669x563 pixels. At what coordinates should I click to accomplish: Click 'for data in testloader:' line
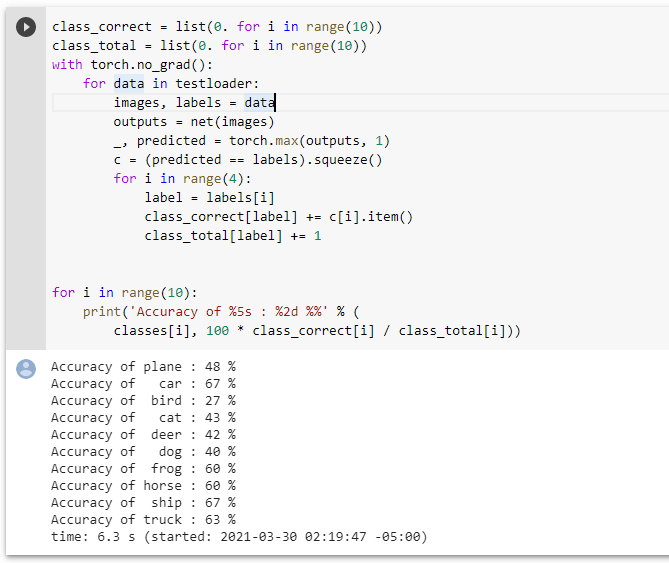click(171, 84)
